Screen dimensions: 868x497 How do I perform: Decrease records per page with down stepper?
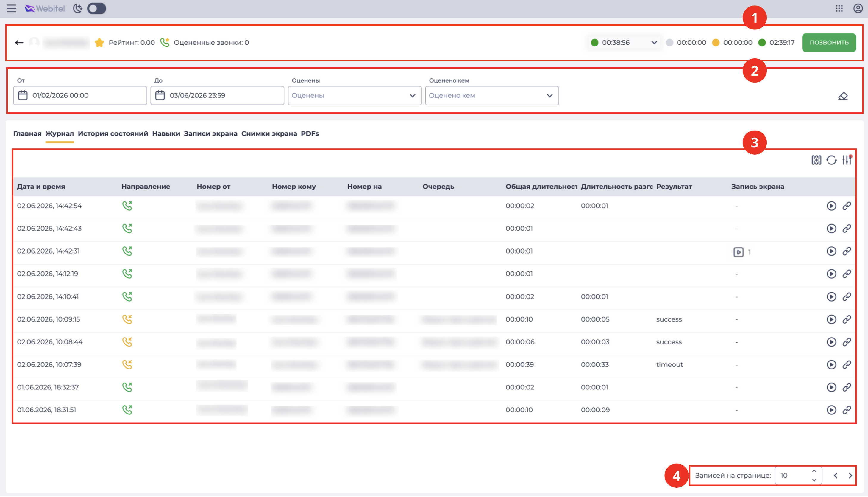click(814, 480)
